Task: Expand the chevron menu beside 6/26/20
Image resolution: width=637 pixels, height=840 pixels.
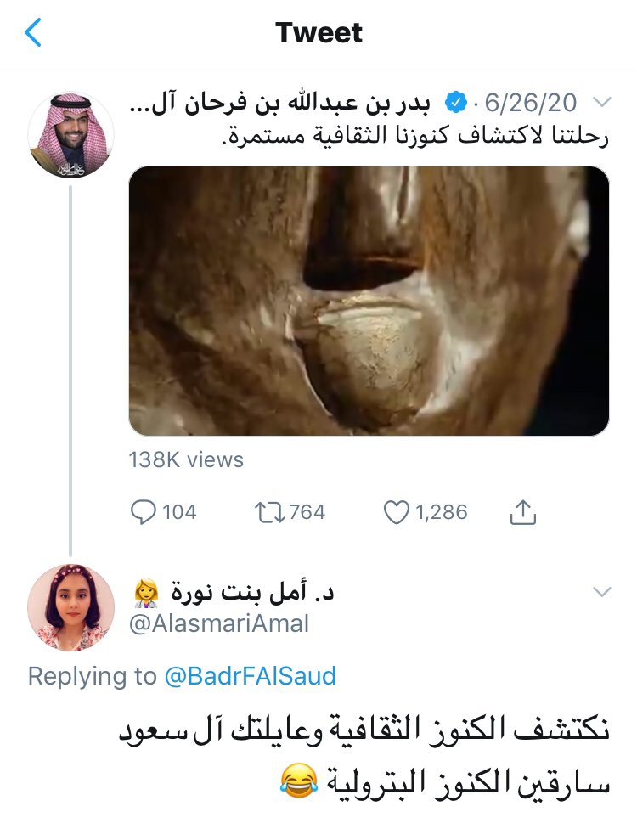Action: tap(600, 104)
